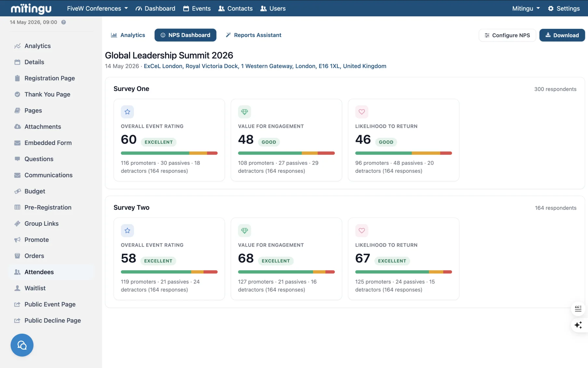588x368 pixels.
Task: Click the Download button
Action: click(562, 35)
